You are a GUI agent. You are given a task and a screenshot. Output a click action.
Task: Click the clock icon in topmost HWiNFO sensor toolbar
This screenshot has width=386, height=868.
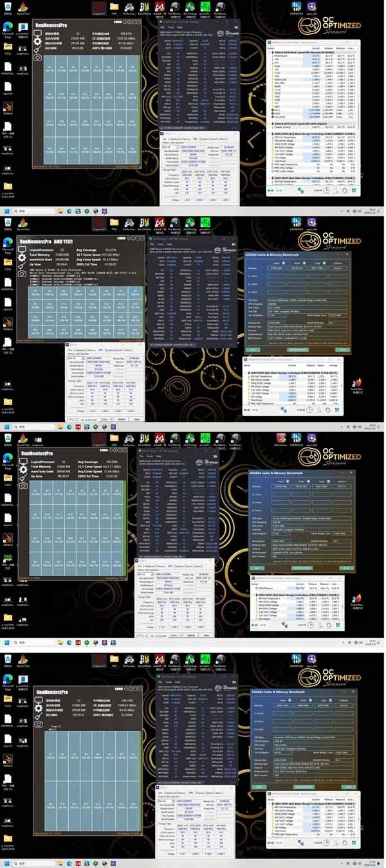click(327, 190)
